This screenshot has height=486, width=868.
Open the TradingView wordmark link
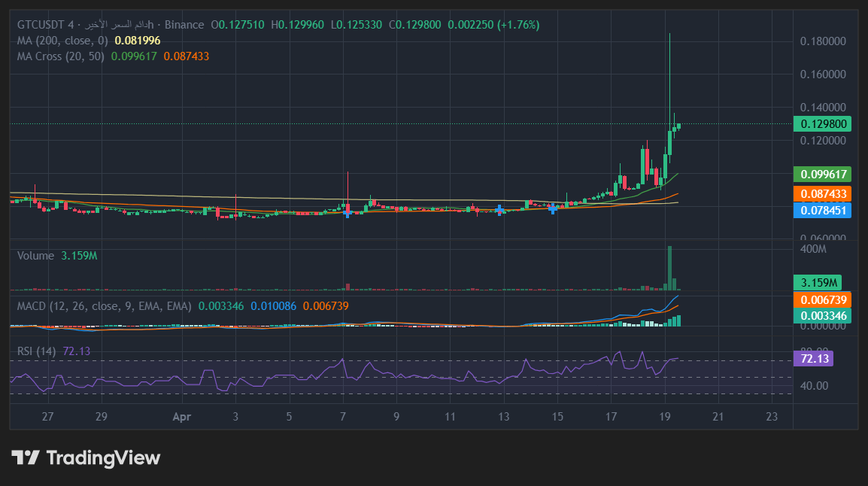coord(104,457)
